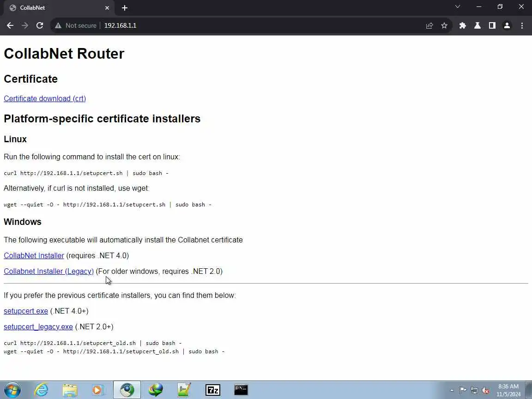
Task: Download setupcert_legacy.exe
Action: pyautogui.click(x=38, y=327)
